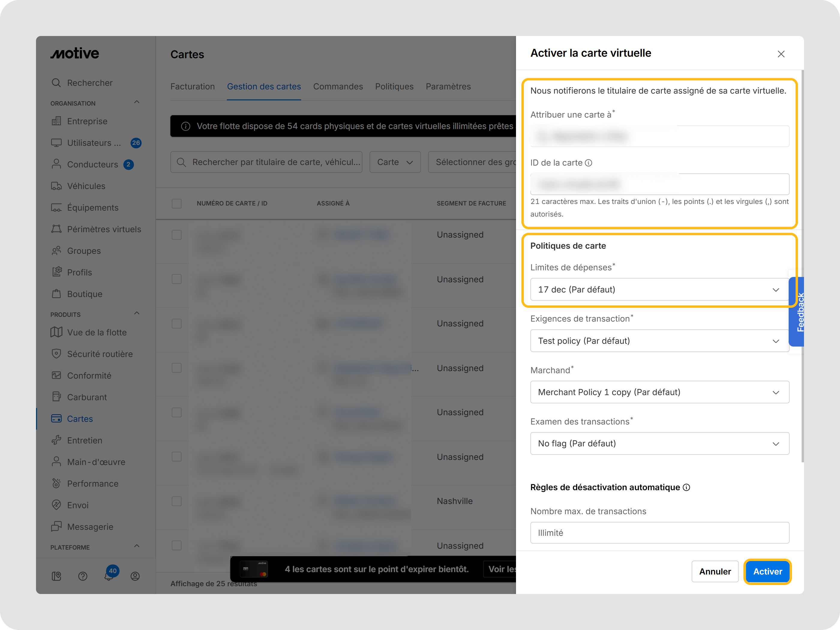840x630 pixels.
Task: Open Performance medal icon
Action: (x=56, y=483)
